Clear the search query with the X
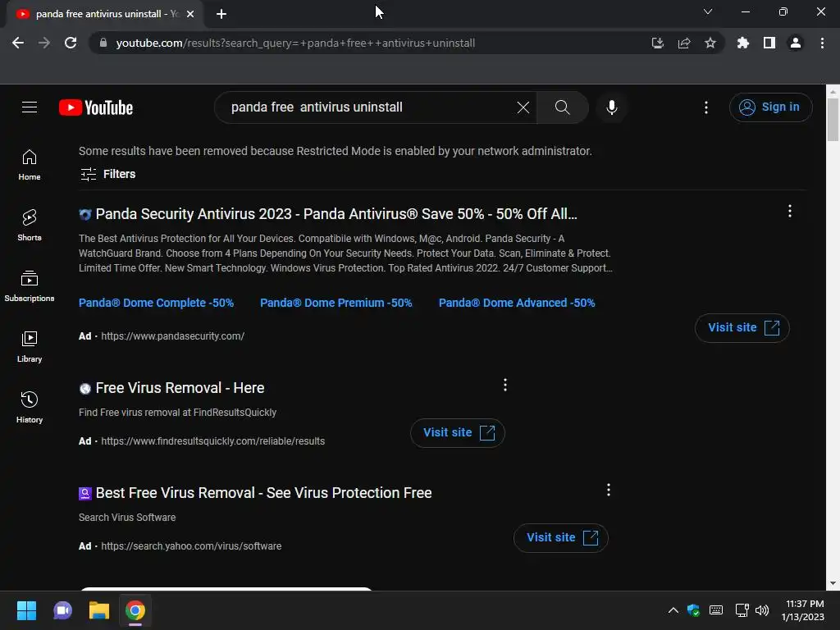The image size is (840, 630). point(523,107)
